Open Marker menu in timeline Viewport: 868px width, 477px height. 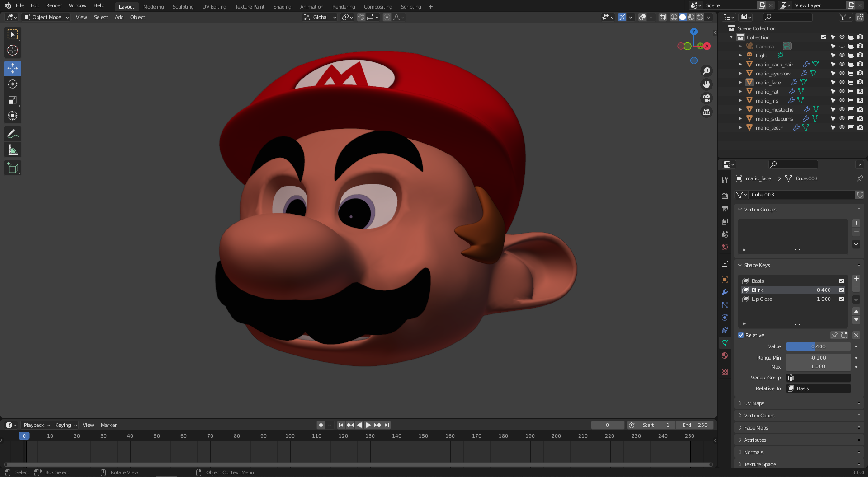pos(108,425)
